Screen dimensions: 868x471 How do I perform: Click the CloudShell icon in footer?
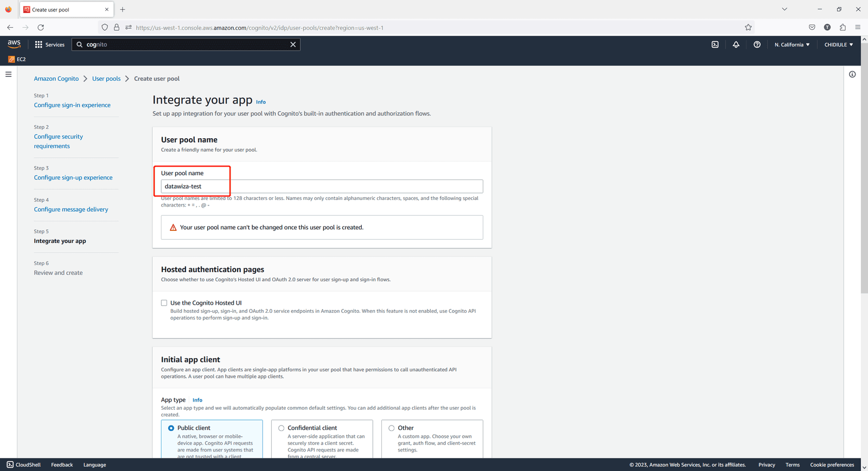coord(10,464)
